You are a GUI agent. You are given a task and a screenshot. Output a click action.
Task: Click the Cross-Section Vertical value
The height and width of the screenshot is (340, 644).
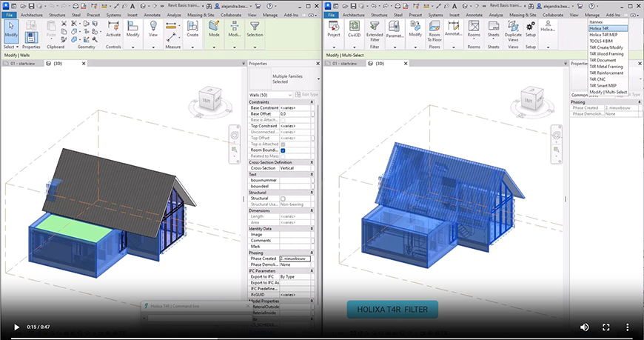click(295, 168)
